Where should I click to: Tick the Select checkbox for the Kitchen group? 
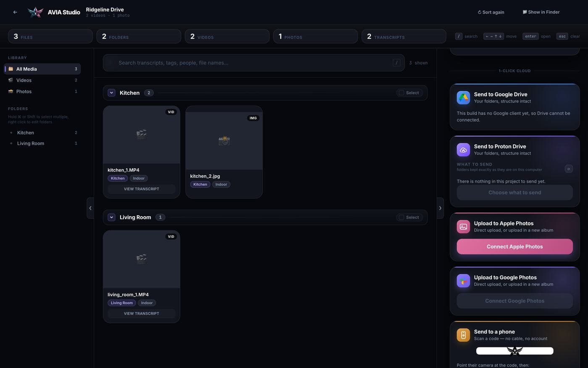pyautogui.click(x=402, y=93)
